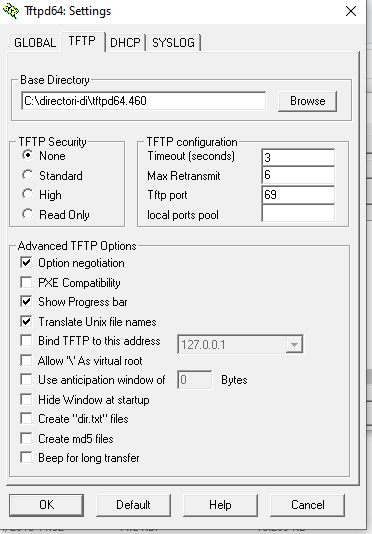This screenshot has height=534, width=372.
Task: Expand the 127.0.0.1 address dropdown
Action: (x=294, y=345)
